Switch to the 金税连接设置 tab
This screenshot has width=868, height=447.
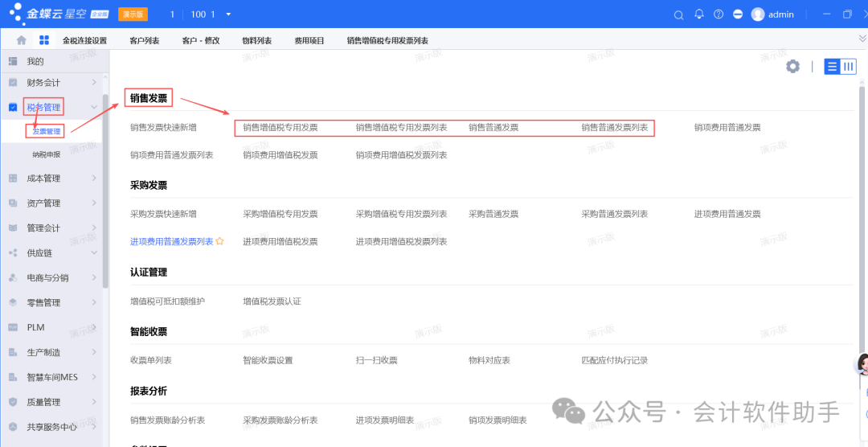tap(84, 41)
